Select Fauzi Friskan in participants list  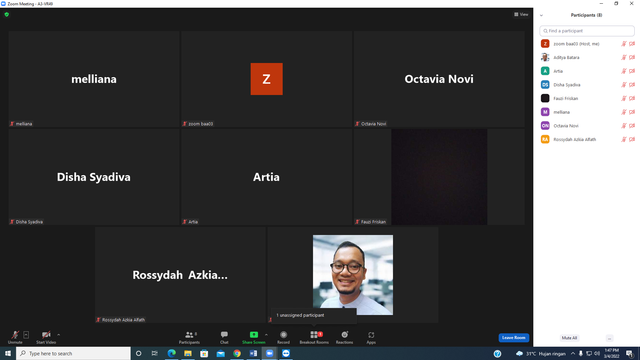pyautogui.click(x=587, y=98)
